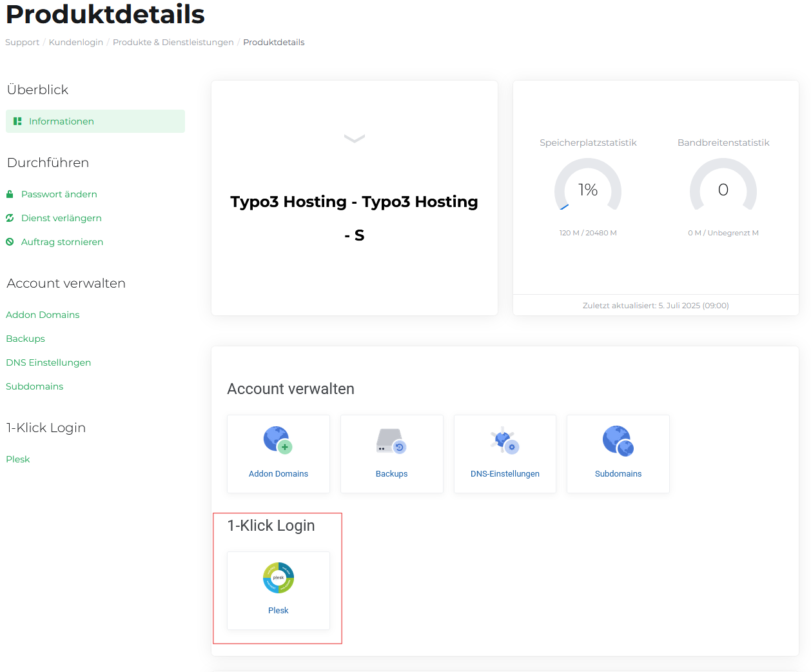Expand the chevron above Typo3 Hosting title

click(355, 138)
